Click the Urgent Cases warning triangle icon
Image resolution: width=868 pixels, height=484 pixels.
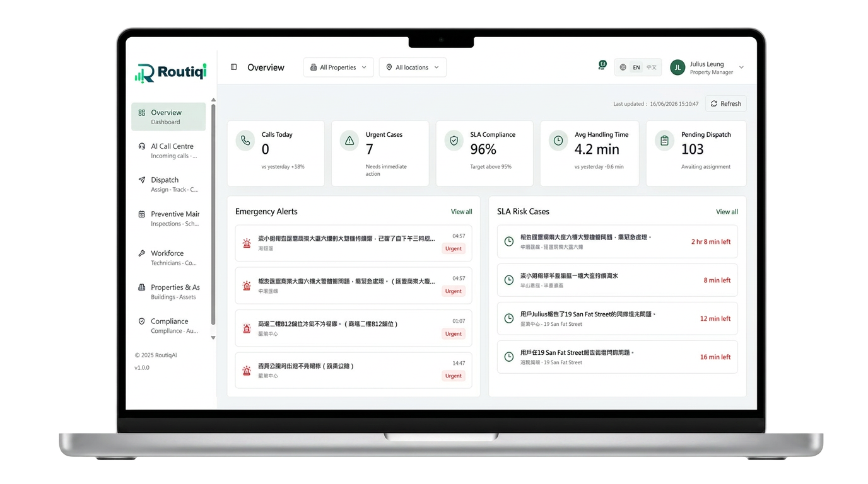point(349,141)
